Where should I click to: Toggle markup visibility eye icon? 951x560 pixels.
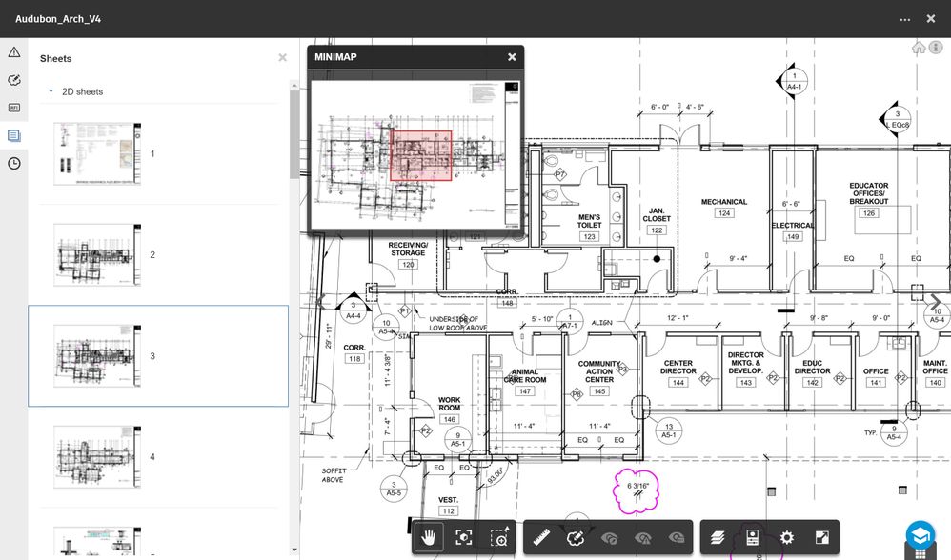(609, 537)
